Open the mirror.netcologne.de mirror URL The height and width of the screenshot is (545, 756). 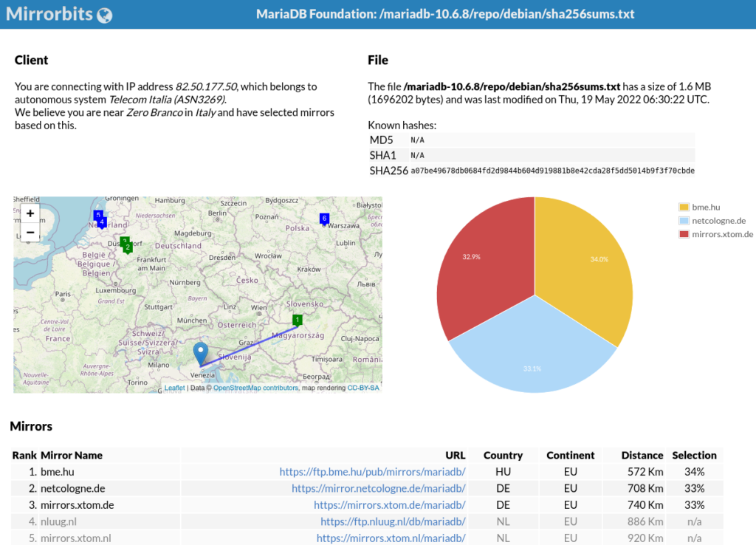(x=379, y=488)
